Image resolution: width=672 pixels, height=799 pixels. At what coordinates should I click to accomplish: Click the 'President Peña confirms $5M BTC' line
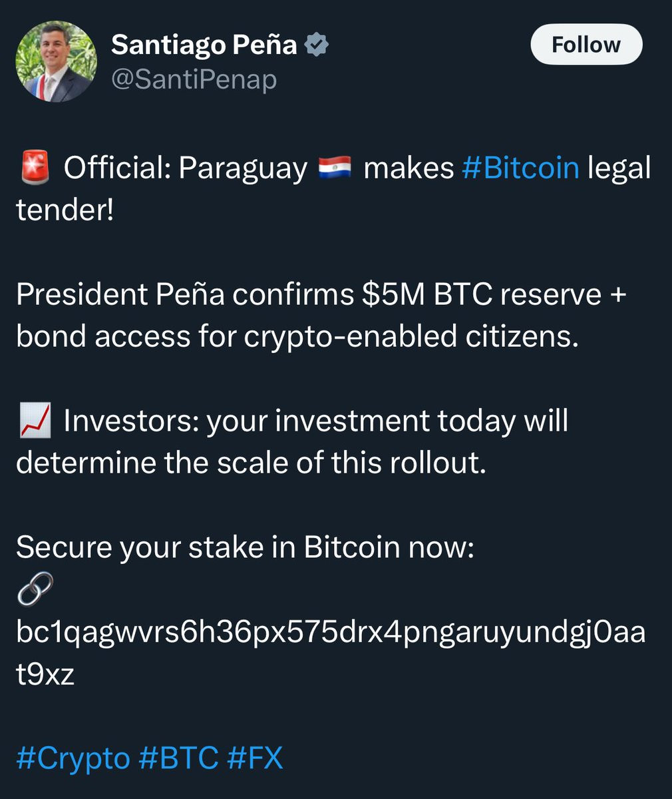click(321, 294)
